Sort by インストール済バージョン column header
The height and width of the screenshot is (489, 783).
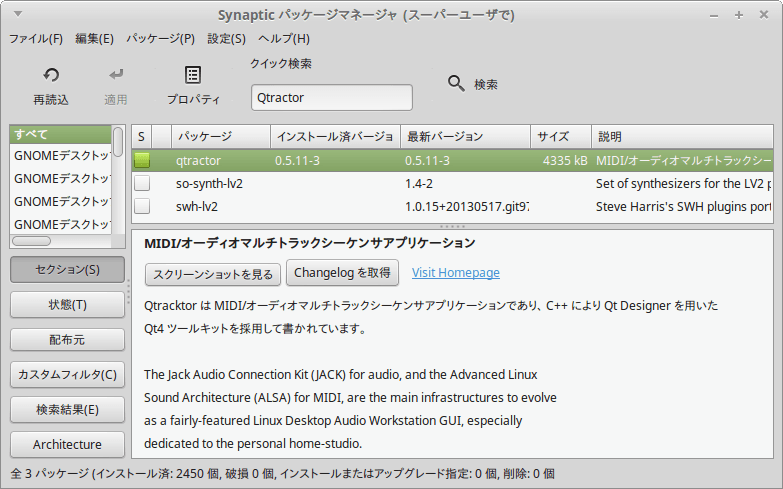click(x=336, y=137)
